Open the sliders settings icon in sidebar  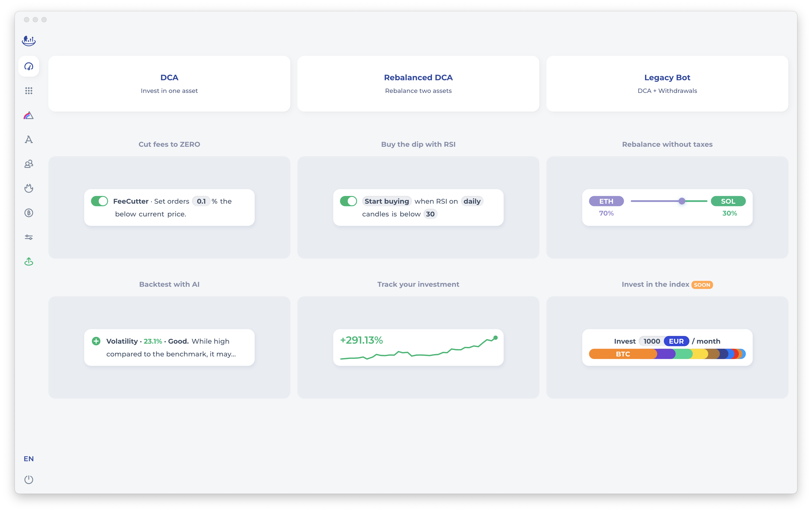point(29,237)
